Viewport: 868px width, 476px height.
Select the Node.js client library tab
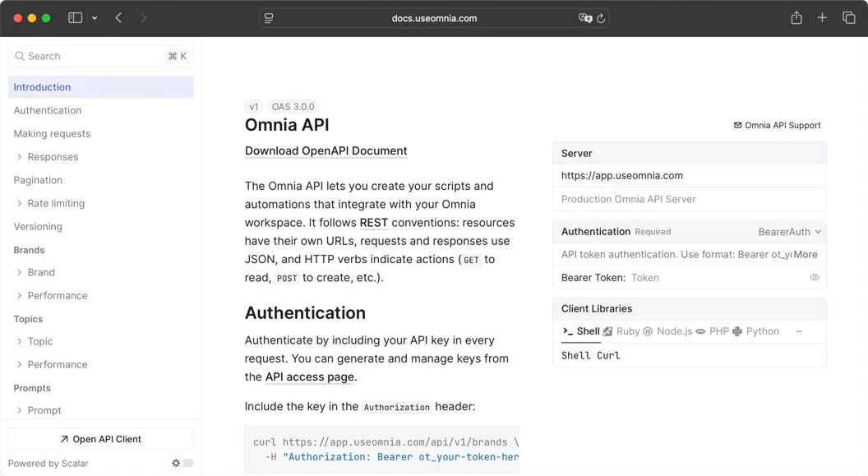point(667,331)
